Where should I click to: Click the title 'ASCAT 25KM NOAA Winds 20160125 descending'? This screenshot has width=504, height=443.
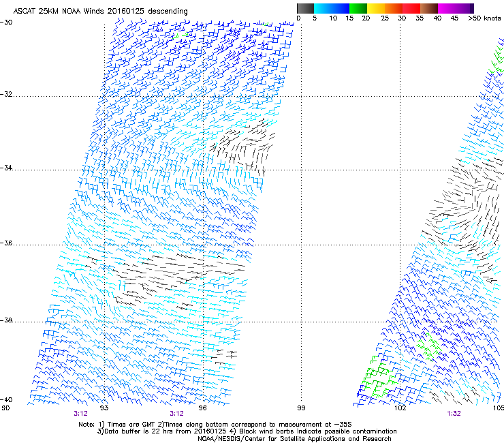click(100, 12)
